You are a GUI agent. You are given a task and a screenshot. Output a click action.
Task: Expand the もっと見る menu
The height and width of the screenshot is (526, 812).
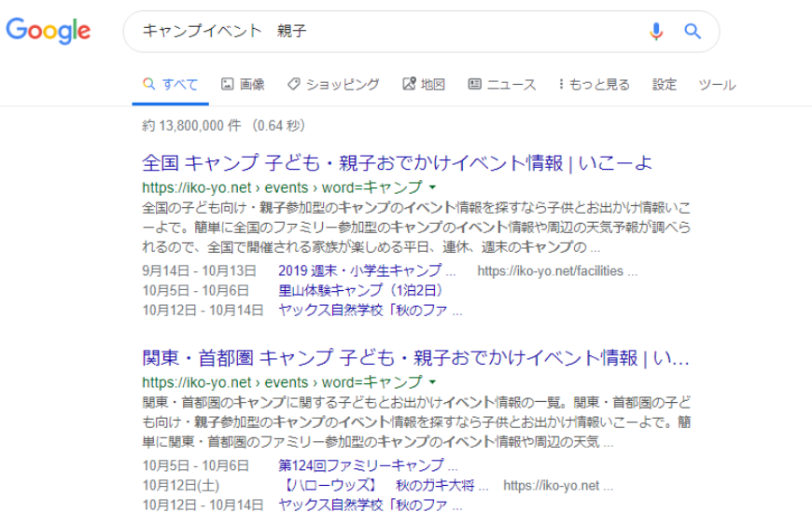(x=594, y=84)
